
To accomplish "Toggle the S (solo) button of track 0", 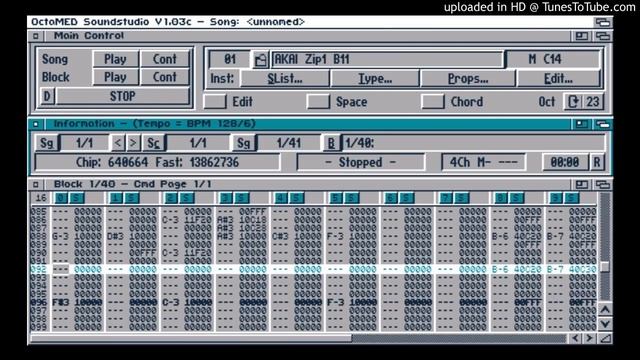I will pyautogui.click(x=76, y=198).
